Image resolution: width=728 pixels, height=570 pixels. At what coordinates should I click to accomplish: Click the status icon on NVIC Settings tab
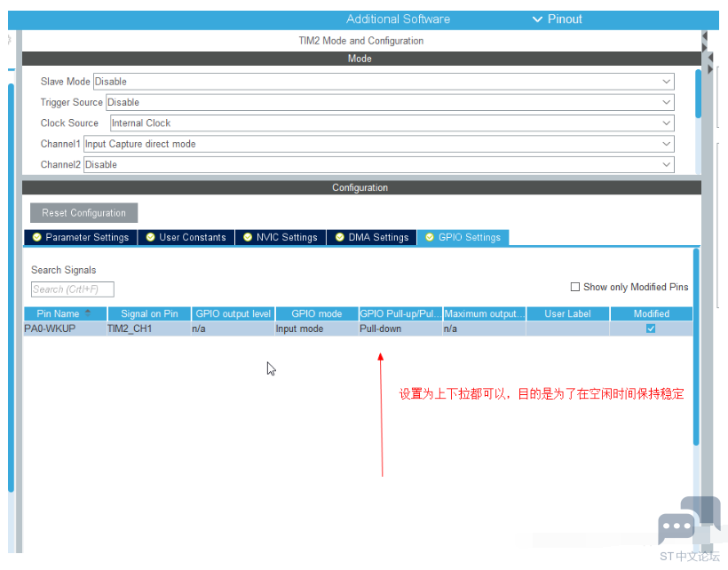(x=248, y=237)
